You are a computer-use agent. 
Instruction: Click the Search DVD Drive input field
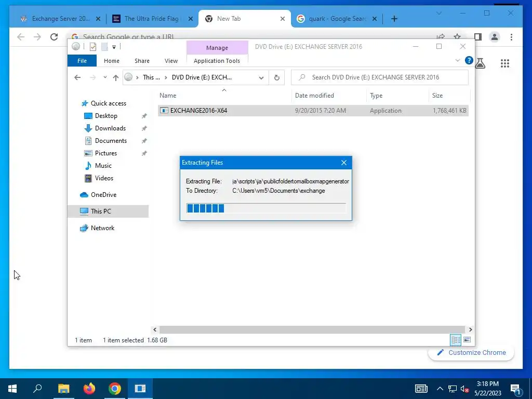point(380,77)
